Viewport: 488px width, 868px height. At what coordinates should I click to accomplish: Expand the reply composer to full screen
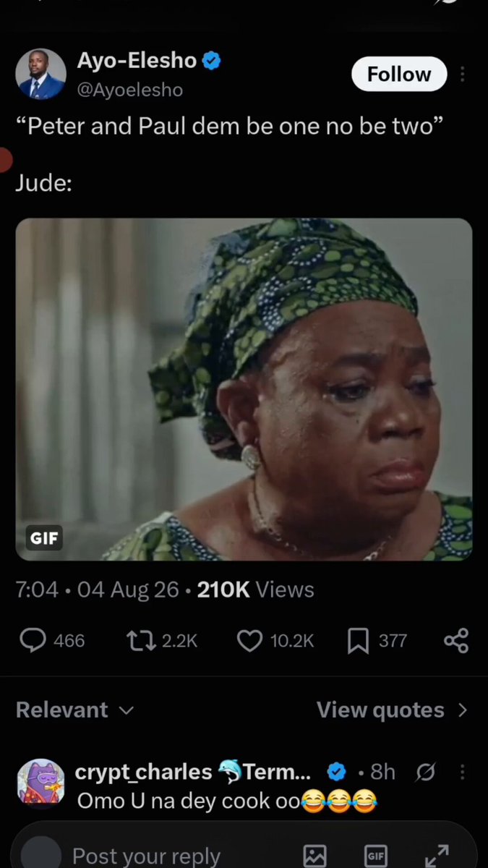pyautogui.click(x=437, y=855)
